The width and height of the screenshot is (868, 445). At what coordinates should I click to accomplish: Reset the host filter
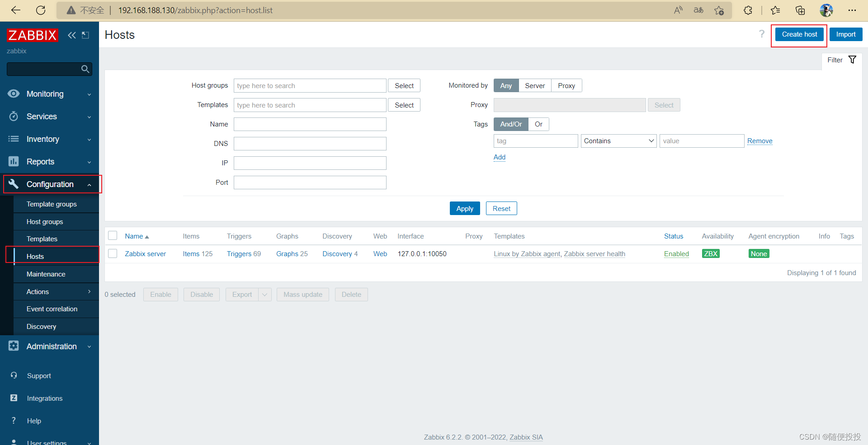click(x=501, y=208)
